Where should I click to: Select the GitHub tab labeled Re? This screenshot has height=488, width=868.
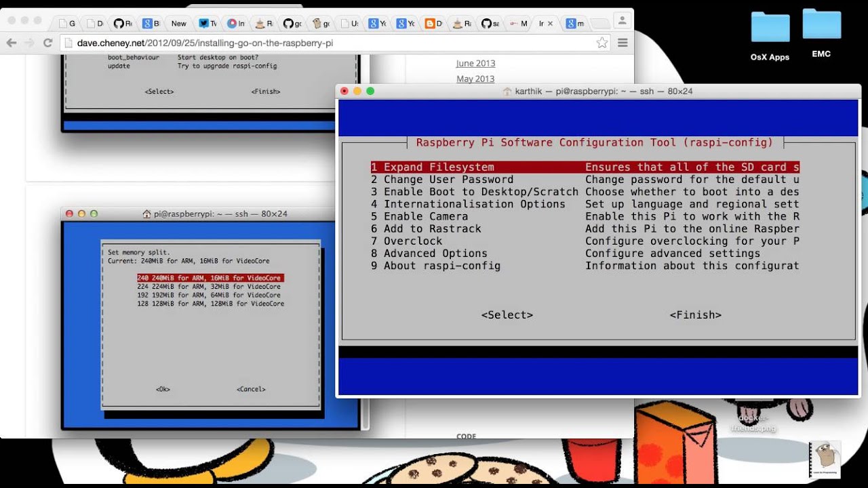(123, 23)
